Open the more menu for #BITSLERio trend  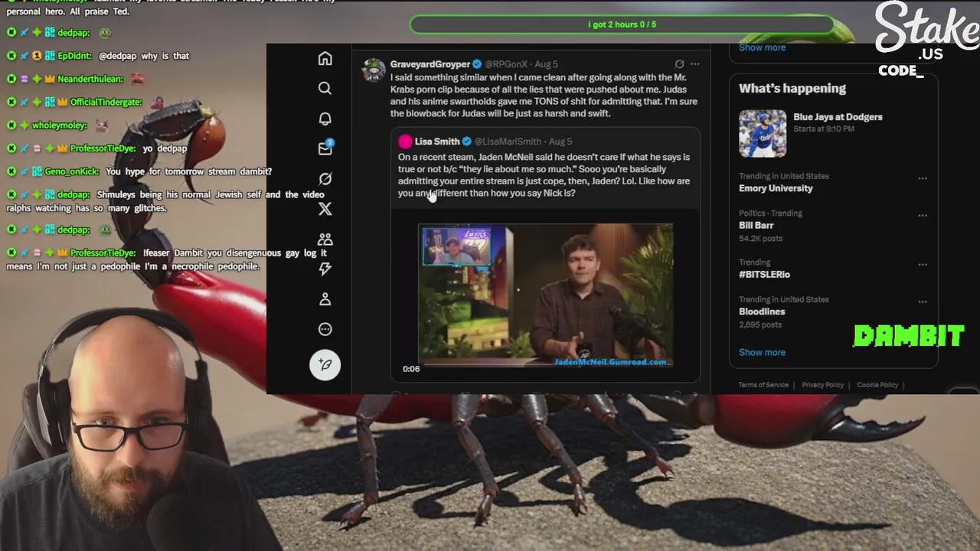pyautogui.click(x=923, y=265)
